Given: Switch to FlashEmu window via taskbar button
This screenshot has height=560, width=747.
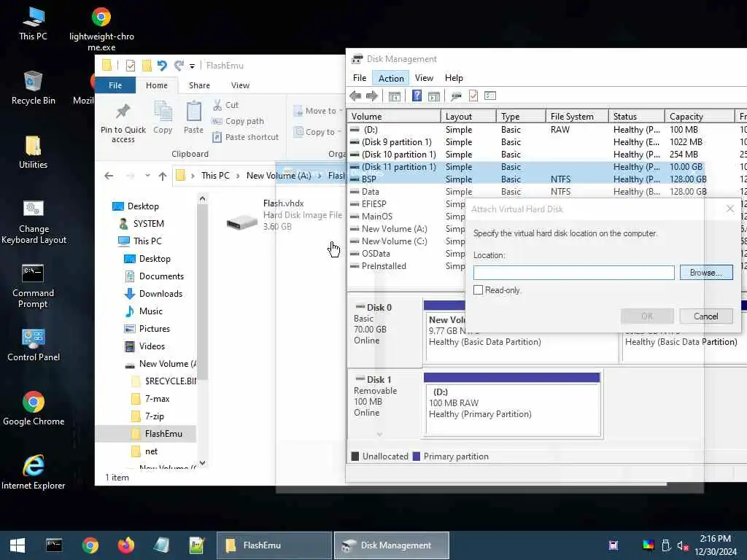Looking at the screenshot, I should [x=274, y=545].
